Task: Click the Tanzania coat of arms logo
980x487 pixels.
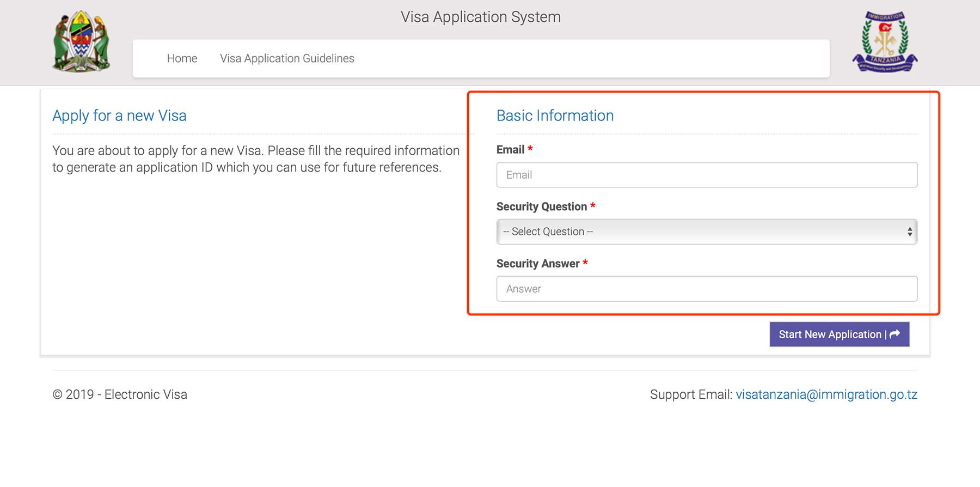Action: [81, 41]
